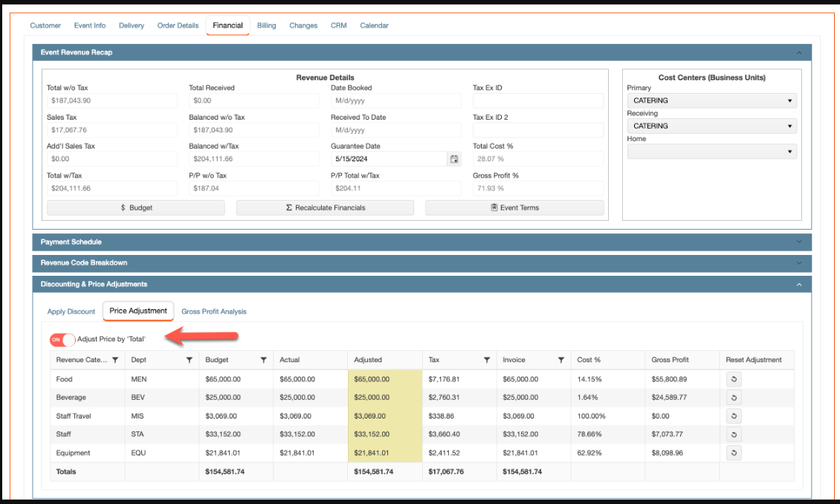The image size is (840, 504).
Task: Filter the Dept column
Action: pos(190,360)
